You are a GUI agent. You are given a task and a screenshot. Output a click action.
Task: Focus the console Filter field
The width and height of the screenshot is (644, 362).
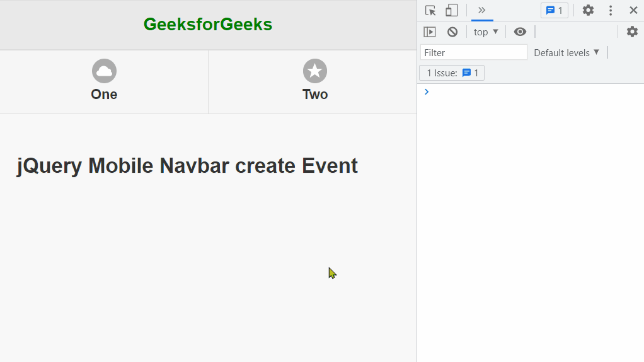point(474,52)
